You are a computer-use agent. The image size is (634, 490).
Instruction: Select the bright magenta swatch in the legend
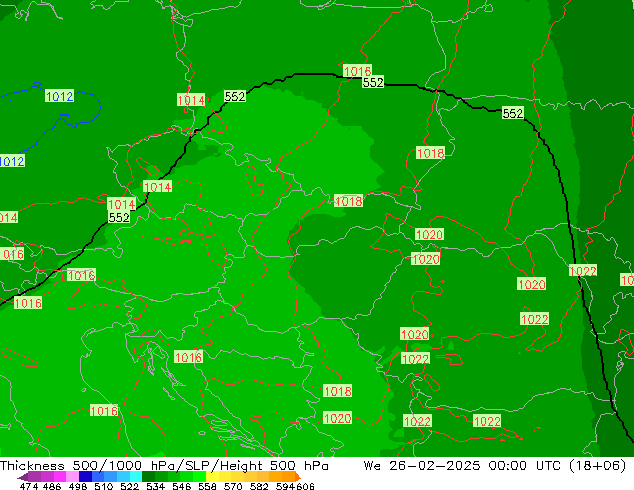[60, 476]
